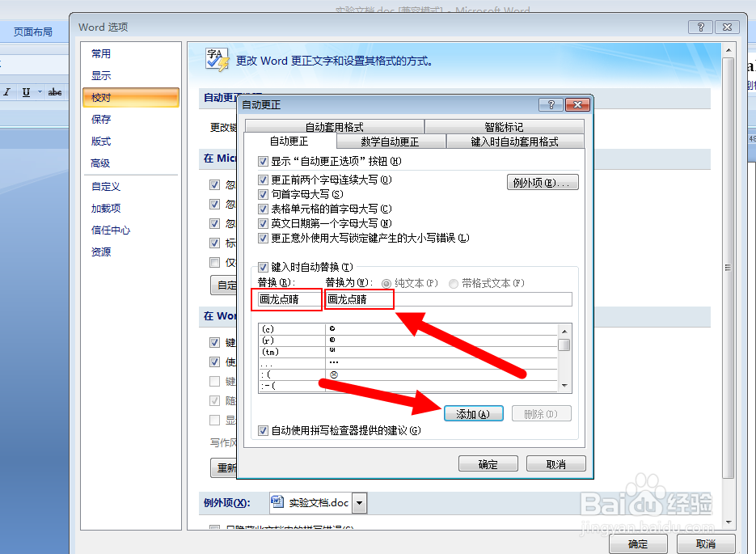The width and height of the screenshot is (756, 554).
Task: Click the 替换为 input field
Action: point(449,299)
